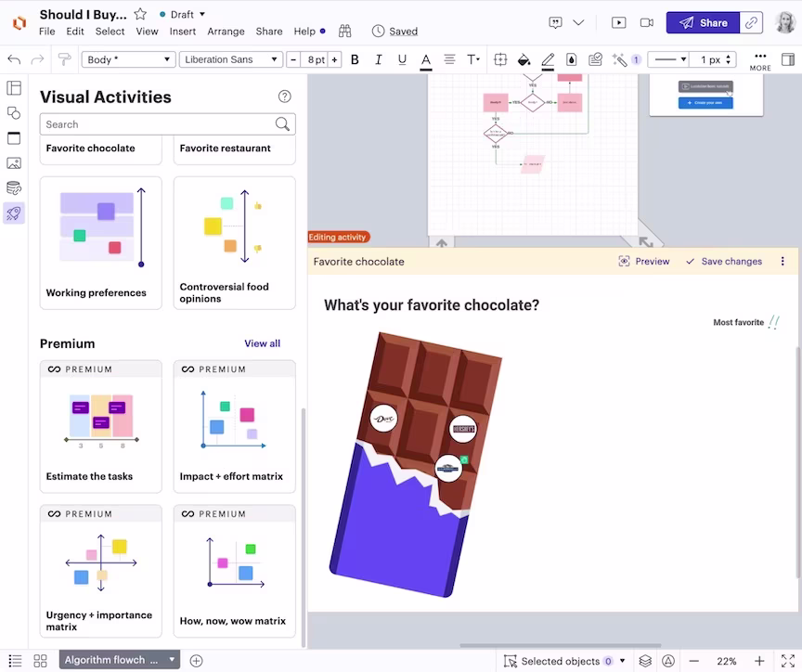Select the Visual Activities rocket icon
Image resolution: width=802 pixels, height=672 pixels.
coord(14,213)
